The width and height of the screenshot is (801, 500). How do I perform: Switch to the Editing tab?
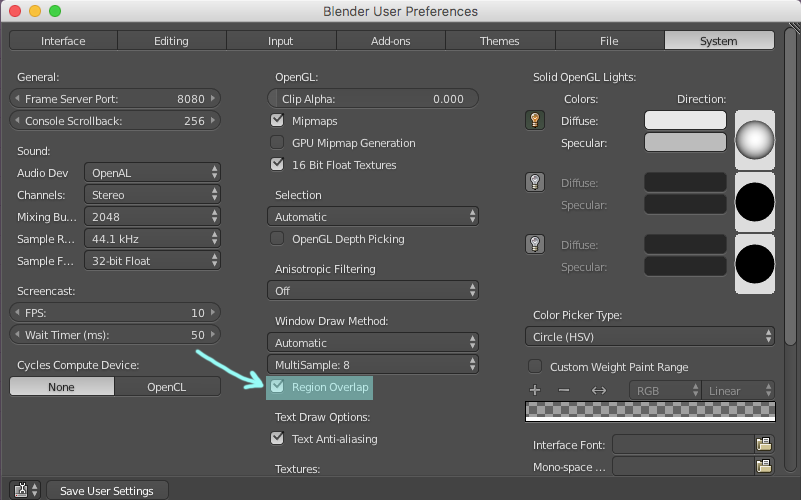pyautogui.click(x=172, y=41)
